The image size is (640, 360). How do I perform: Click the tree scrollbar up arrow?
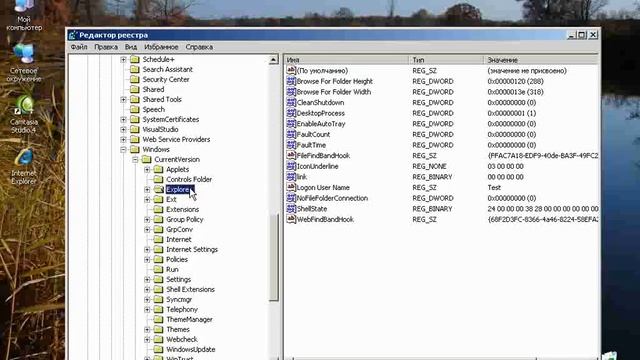coord(273,60)
